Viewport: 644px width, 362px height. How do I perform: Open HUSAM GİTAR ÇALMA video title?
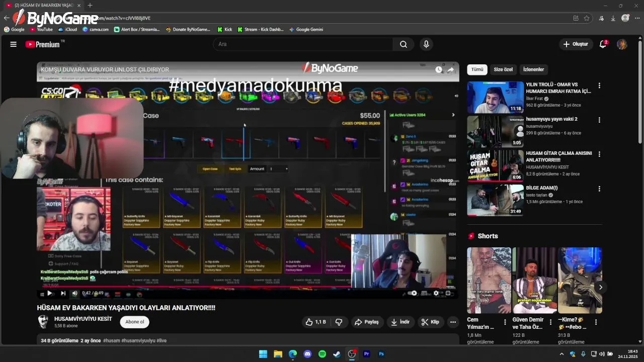click(559, 156)
